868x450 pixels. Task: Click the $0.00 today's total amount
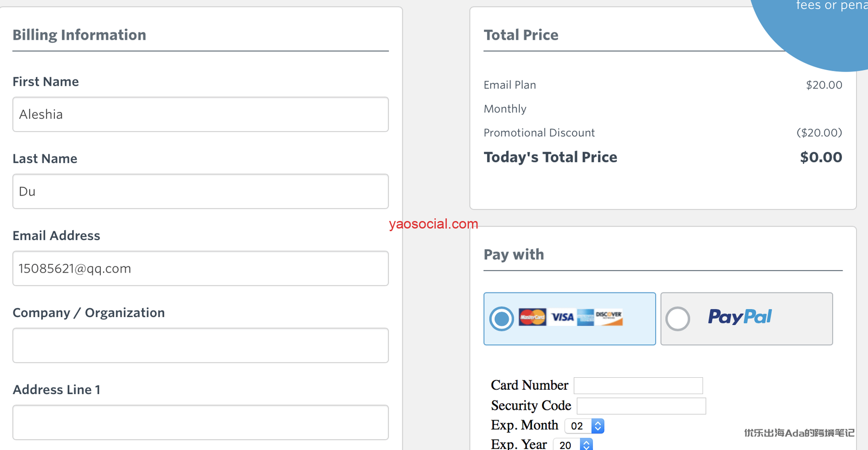(x=821, y=157)
